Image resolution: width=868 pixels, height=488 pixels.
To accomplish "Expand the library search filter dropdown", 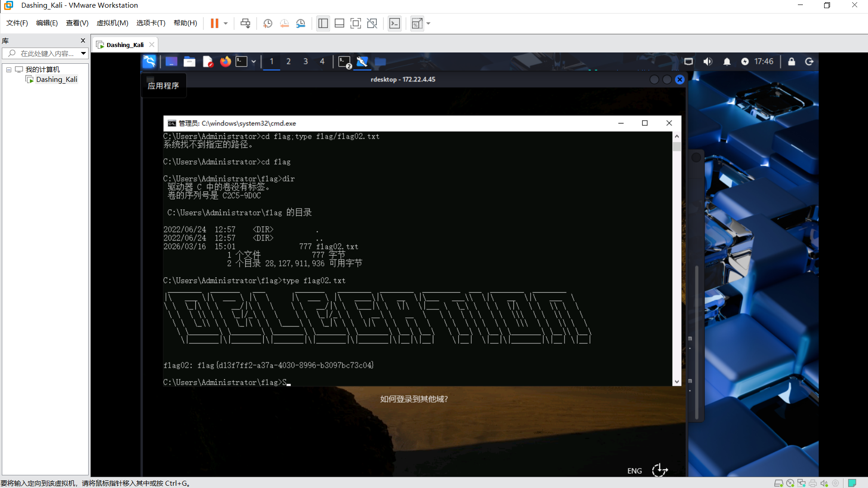I will 83,53.
